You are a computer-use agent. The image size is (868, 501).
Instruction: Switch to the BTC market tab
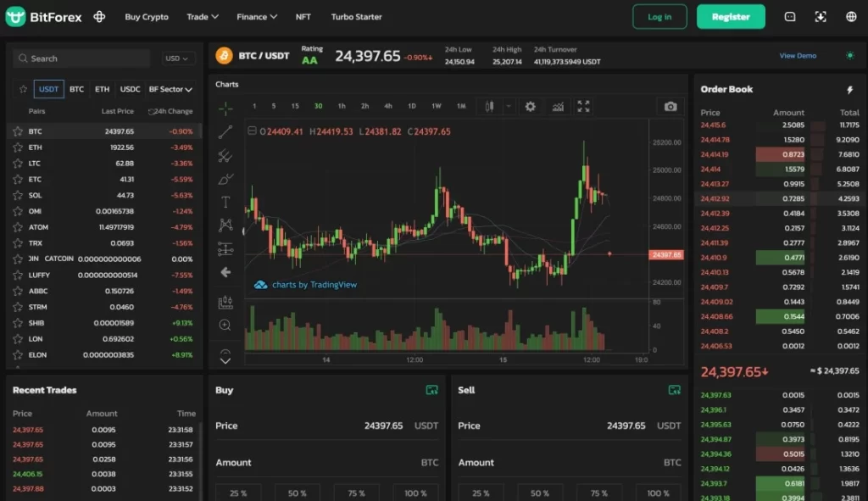[x=76, y=89]
